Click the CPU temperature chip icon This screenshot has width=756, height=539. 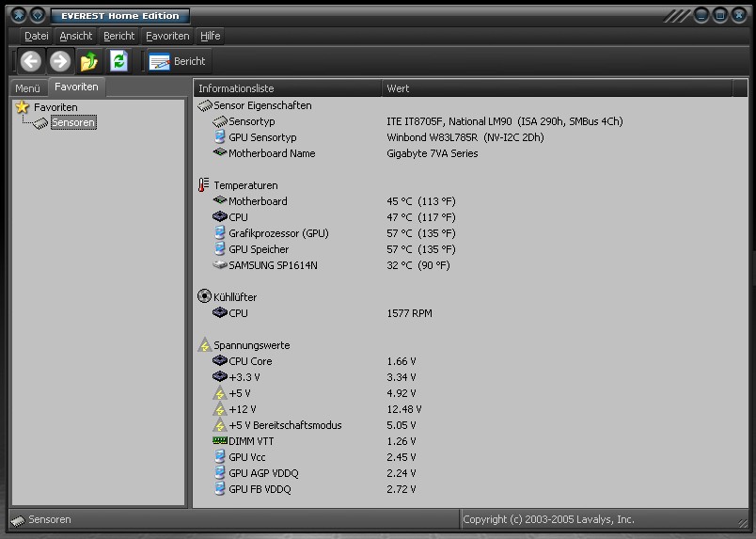pos(220,216)
